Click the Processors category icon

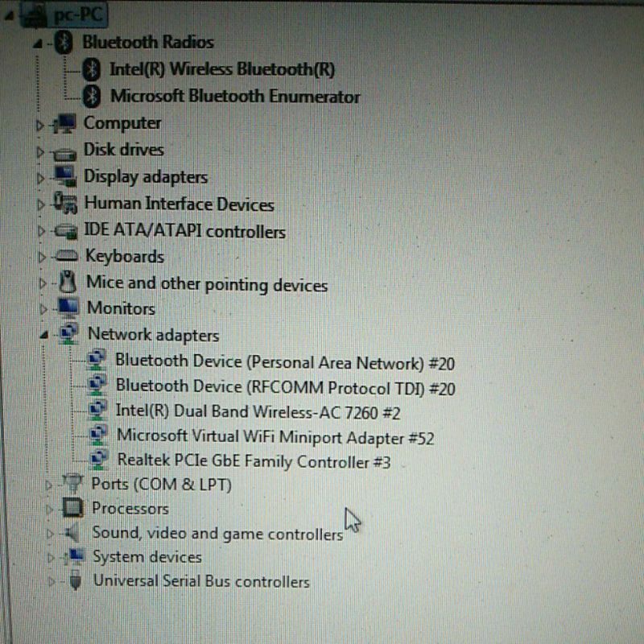pyautogui.click(x=73, y=508)
